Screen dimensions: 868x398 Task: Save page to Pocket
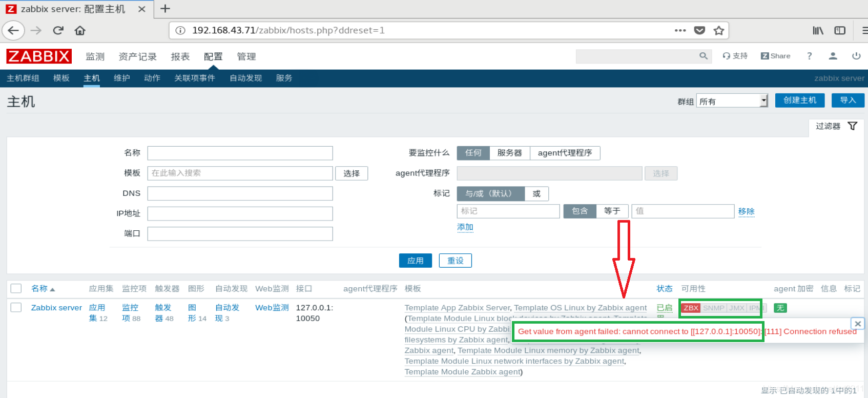tap(699, 30)
